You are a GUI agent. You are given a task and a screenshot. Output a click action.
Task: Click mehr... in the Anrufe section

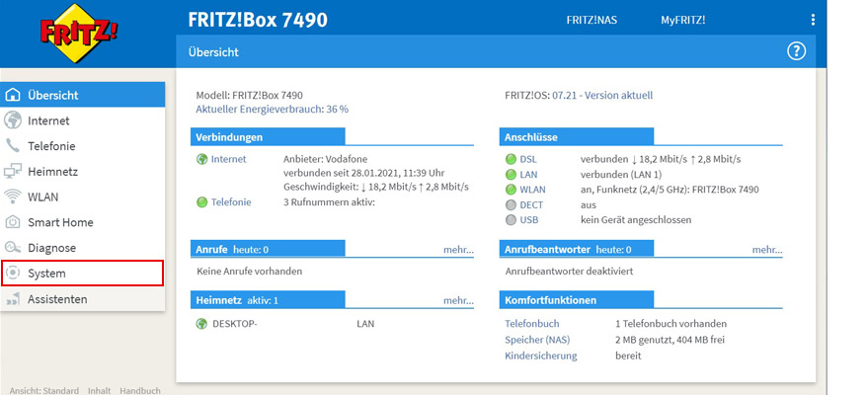point(458,250)
